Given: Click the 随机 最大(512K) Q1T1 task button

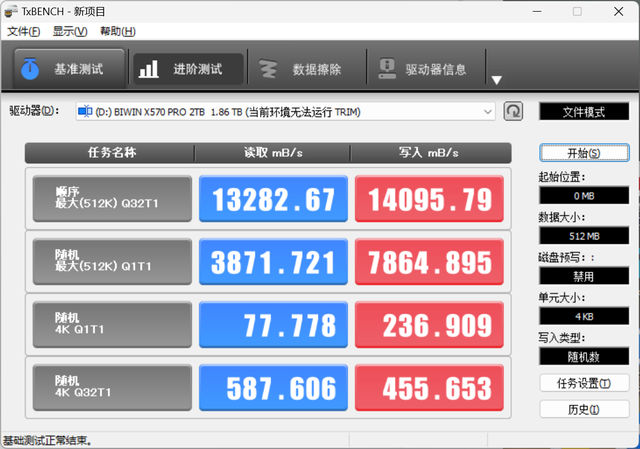Looking at the screenshot, I should click(112, 262).
